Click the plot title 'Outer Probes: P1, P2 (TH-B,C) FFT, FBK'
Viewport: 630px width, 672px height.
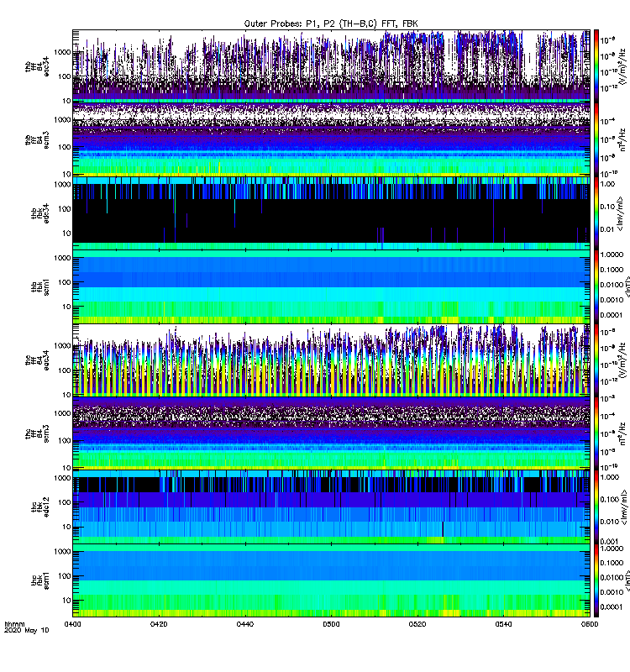coord(331,24)
